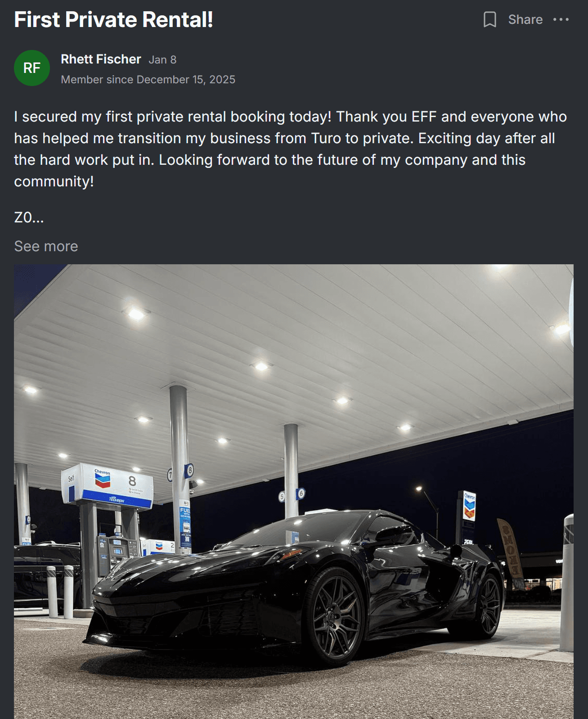Viewport: 588px width, 719px height.
Task: Click the pump number 5 marker in photo
Action: pyautogui.click(x=282, y=497)
